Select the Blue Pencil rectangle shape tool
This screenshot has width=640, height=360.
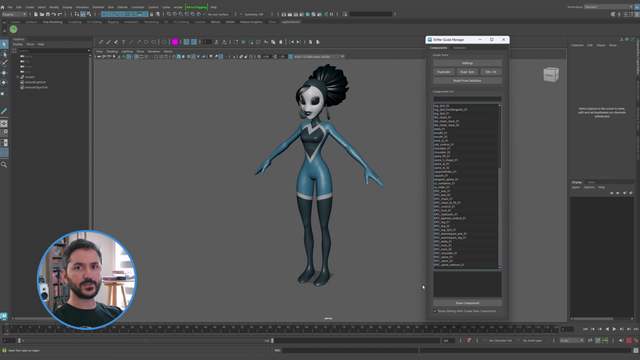click(x=153, y=42)
